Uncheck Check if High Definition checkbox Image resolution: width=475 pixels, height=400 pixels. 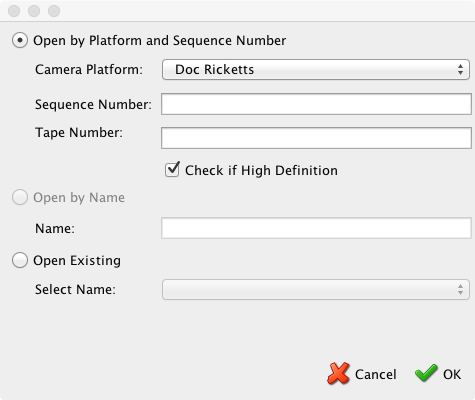click(x=172, y=170)
